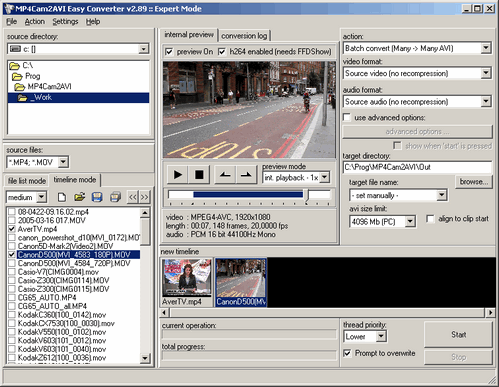The height and width of the screenshot is (387, 499).
Task: Open the Help menu
Action: point(93,22)
